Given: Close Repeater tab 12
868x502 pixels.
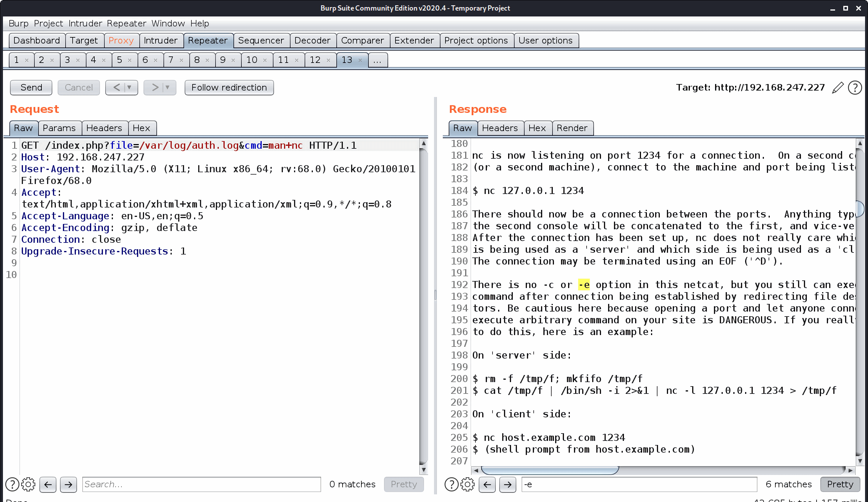Looking at the screenshot, I should coord(328,60).
